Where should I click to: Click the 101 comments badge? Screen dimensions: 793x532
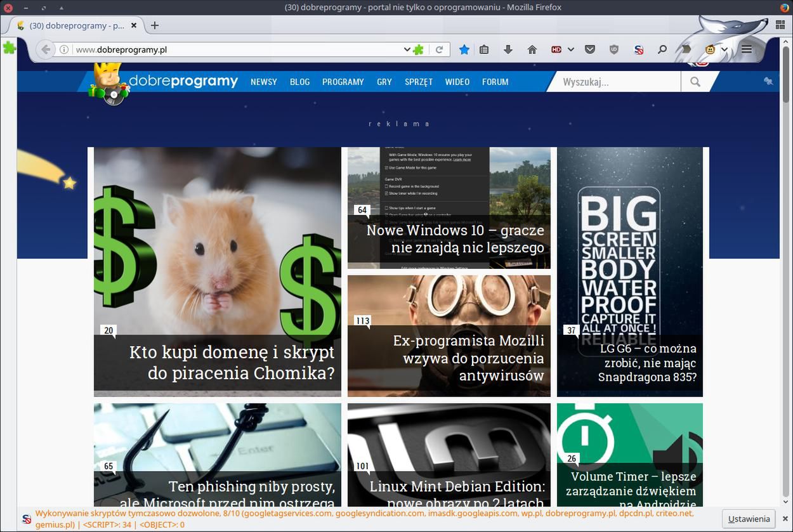click(x=362, y=467)
